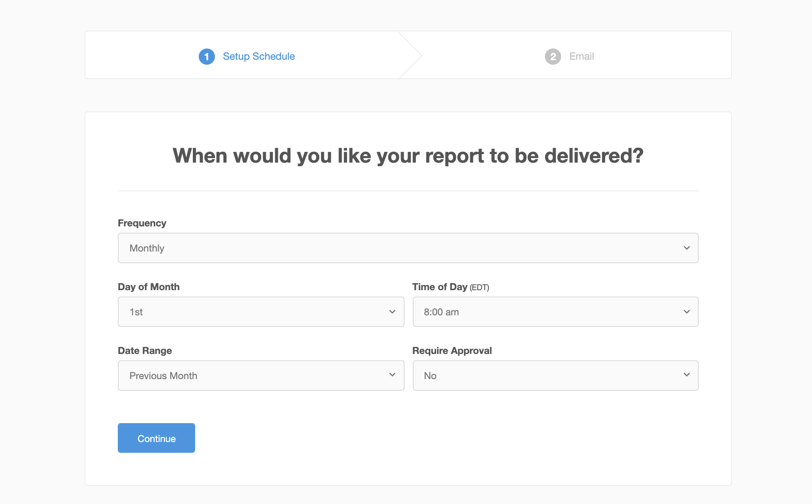Click the step 2 number badge
The image size is (812, 504).
(553, 57)
